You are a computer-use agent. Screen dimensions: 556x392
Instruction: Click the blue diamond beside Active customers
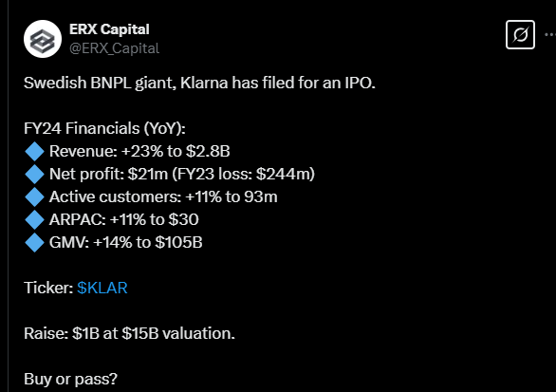(x=35, y=196)
